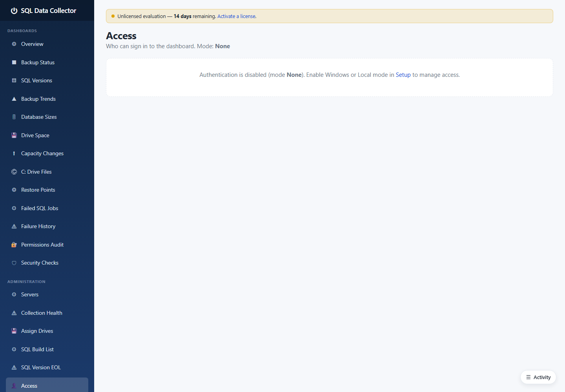Click the Access page heading

click(121, 36)
